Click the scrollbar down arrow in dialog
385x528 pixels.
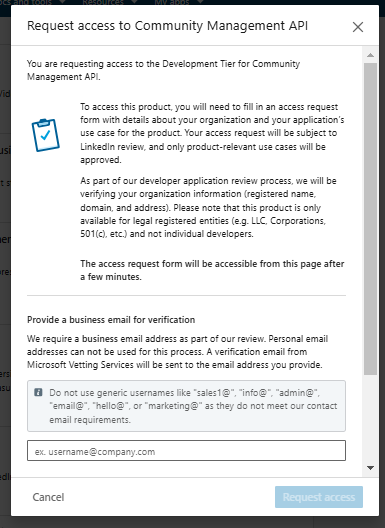371,468
